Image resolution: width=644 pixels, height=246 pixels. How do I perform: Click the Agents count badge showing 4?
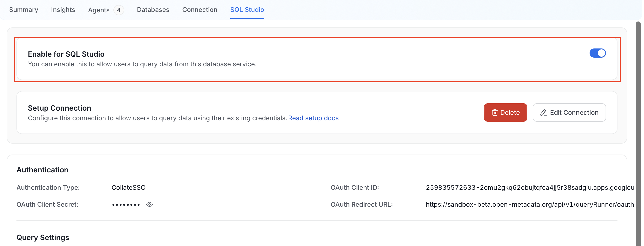point(119,10)
